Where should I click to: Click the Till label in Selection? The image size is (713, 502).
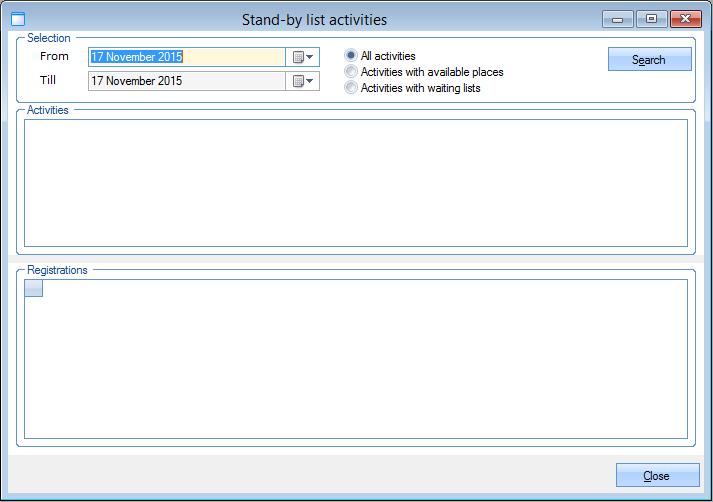[48, 80]
